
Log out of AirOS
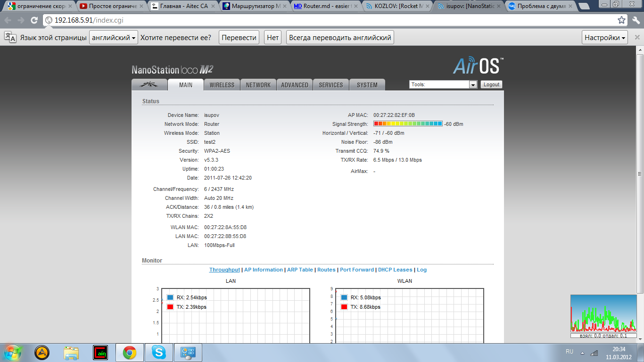[x=491, y=84]
